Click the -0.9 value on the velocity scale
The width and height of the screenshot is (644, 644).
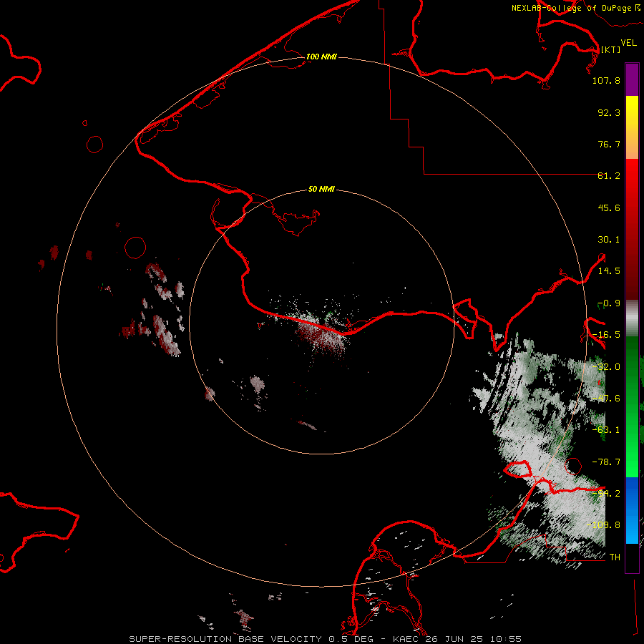(609, 303)
